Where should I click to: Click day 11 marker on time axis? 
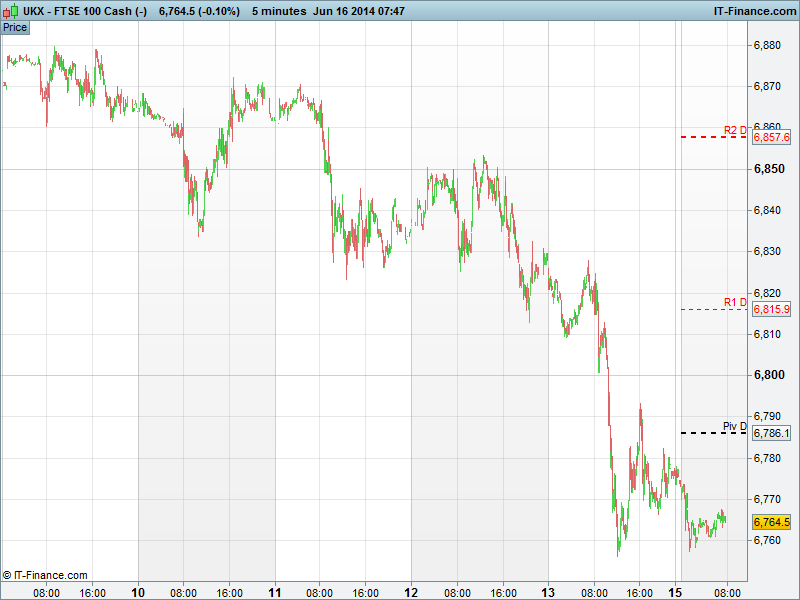coord(274,592)
